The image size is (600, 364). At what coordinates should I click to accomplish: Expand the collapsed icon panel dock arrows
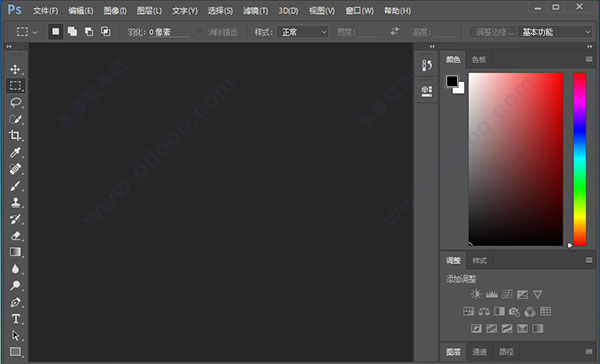[432, 46]
